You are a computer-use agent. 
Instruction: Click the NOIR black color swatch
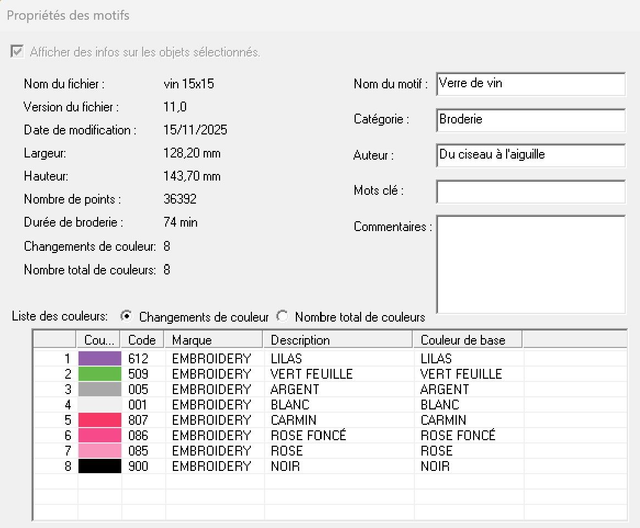(x=99, y=467)
